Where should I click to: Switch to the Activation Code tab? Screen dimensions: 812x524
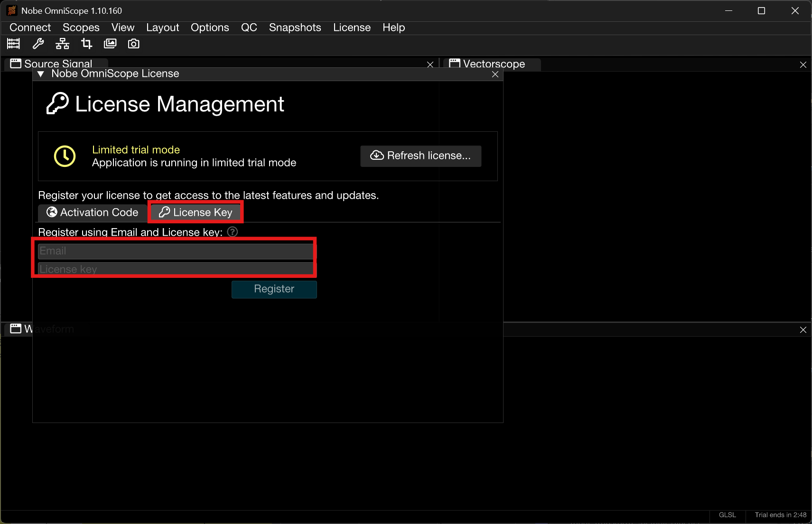(93, 212)
